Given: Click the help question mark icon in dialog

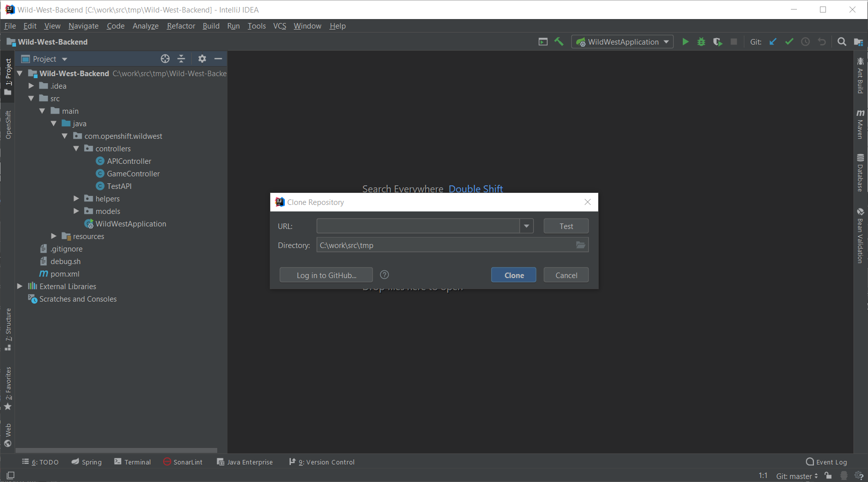Looking at the screenshot, I should pos(384,275).
